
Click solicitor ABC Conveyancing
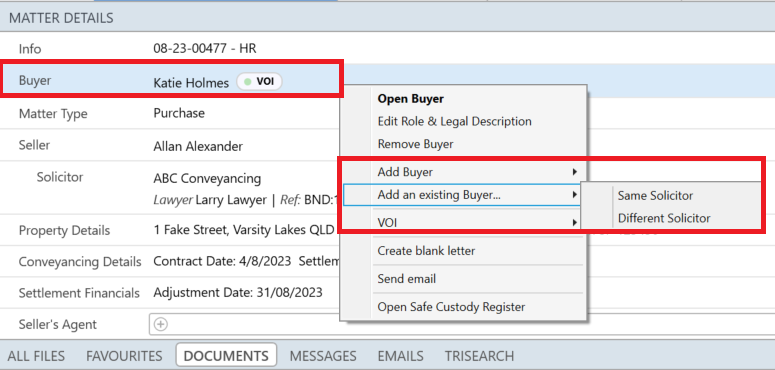[x=207, y=178]
